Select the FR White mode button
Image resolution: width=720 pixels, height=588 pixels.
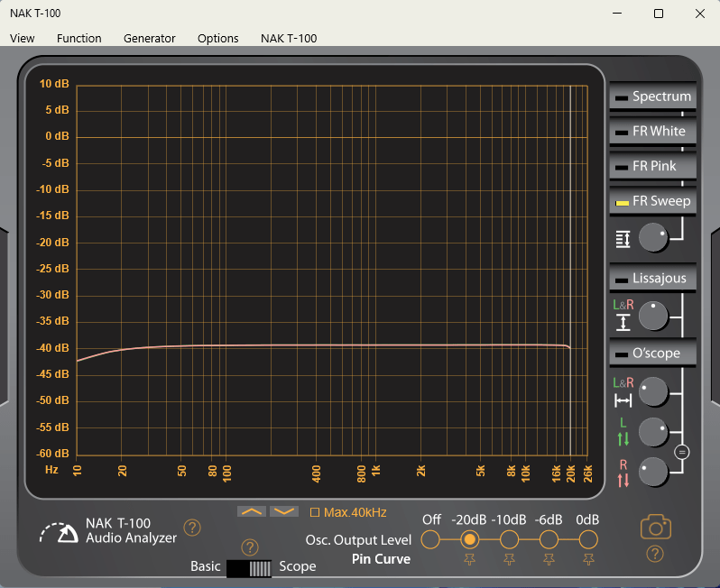tap(652, 132)
